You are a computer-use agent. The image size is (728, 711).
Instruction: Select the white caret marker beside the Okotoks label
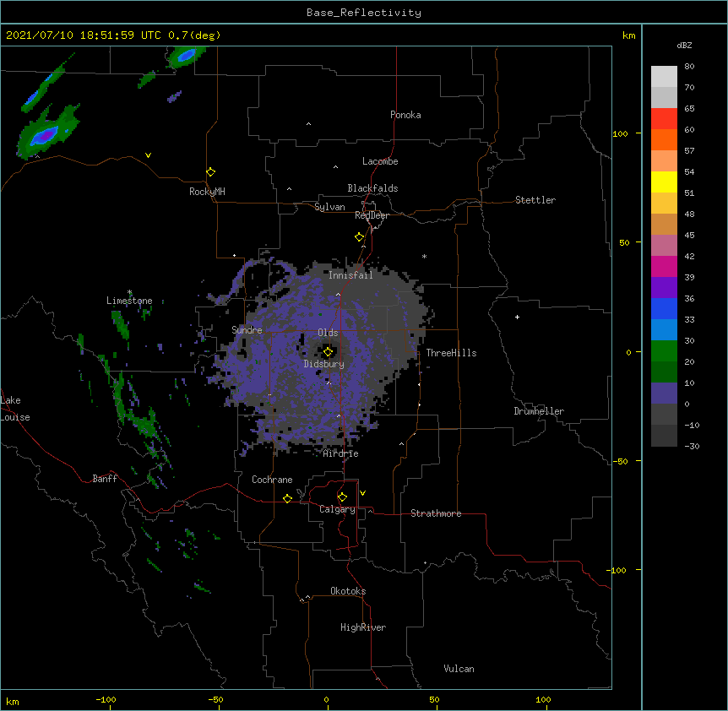(307, 597)
